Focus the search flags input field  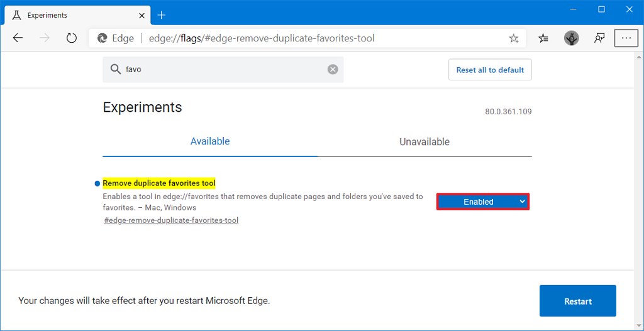coord(223,69)
